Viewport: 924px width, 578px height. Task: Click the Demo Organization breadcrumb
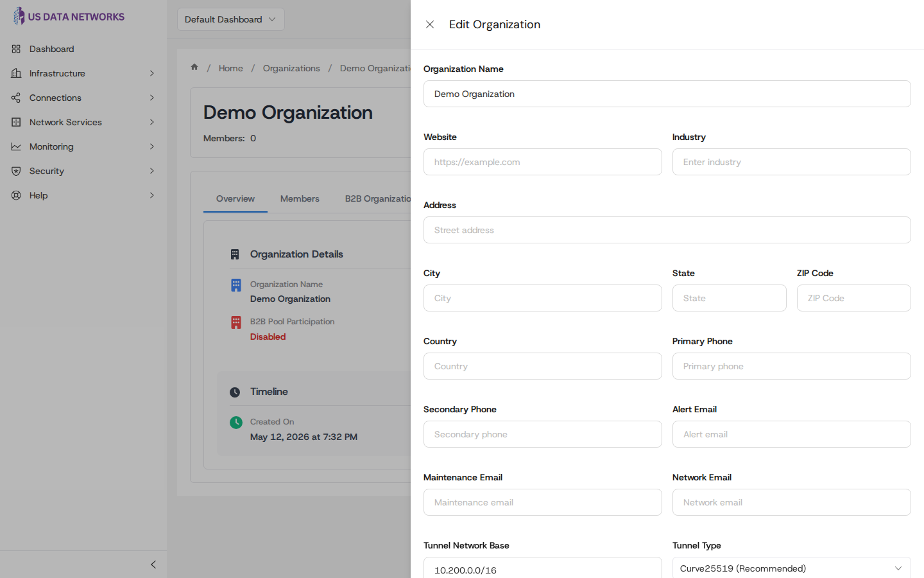coord(375,68)
